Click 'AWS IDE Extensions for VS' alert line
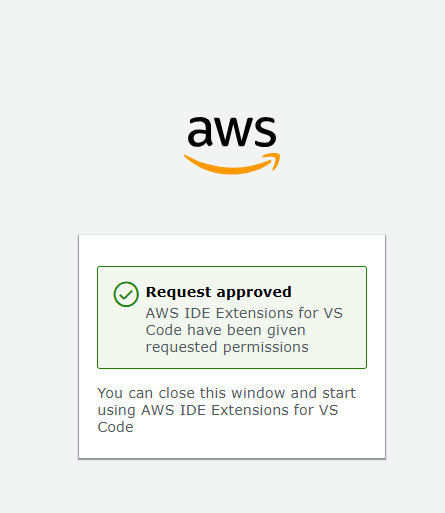 pos(244,313)
